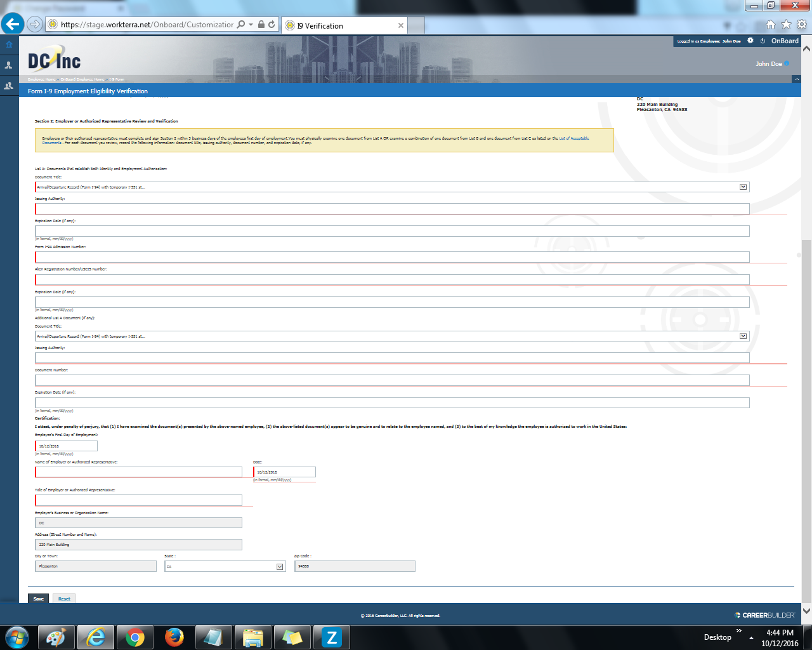Open the multi-user group sidebar icon

tap(9, 86)
